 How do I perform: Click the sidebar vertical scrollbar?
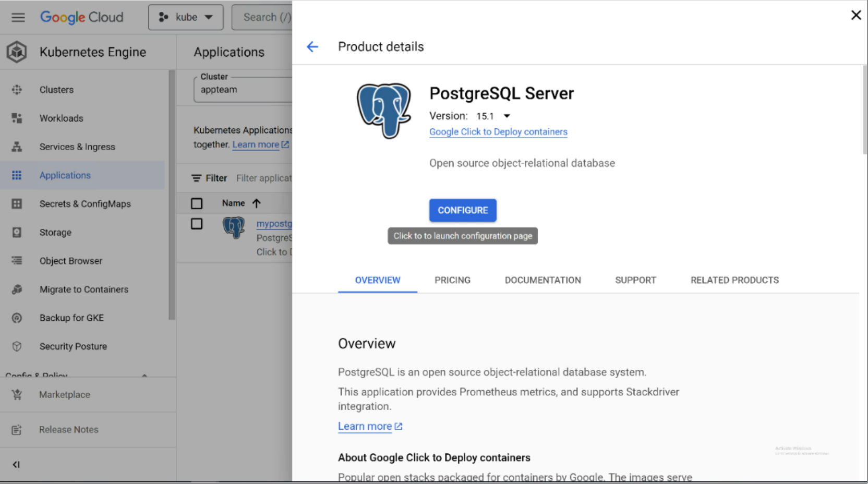point(172,196)
